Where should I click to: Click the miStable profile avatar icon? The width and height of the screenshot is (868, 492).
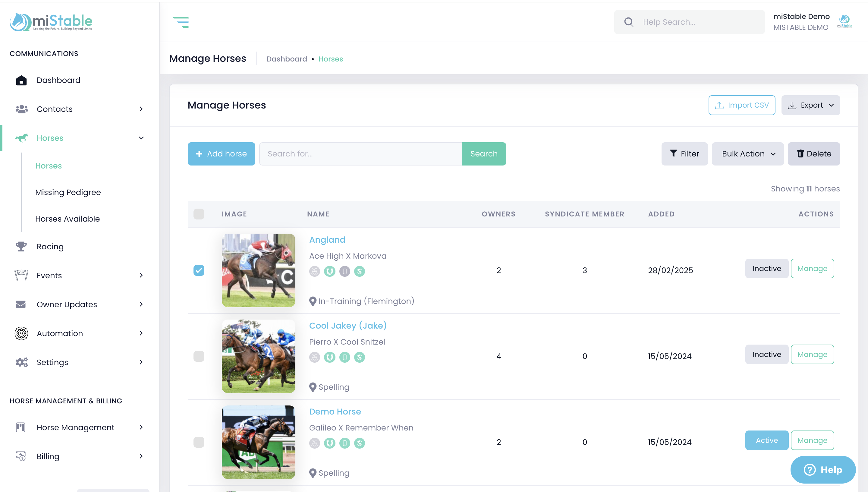tap(844, 21)
